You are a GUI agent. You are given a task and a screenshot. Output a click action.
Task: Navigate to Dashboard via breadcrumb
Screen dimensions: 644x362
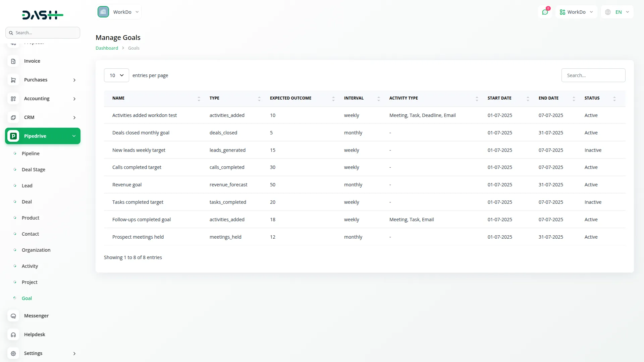tap(106, 48)
